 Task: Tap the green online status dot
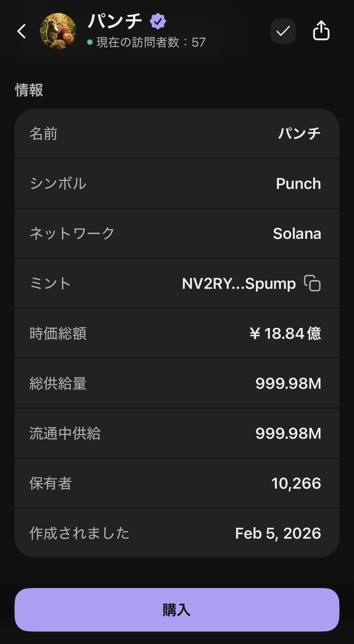tap(90, 42)
